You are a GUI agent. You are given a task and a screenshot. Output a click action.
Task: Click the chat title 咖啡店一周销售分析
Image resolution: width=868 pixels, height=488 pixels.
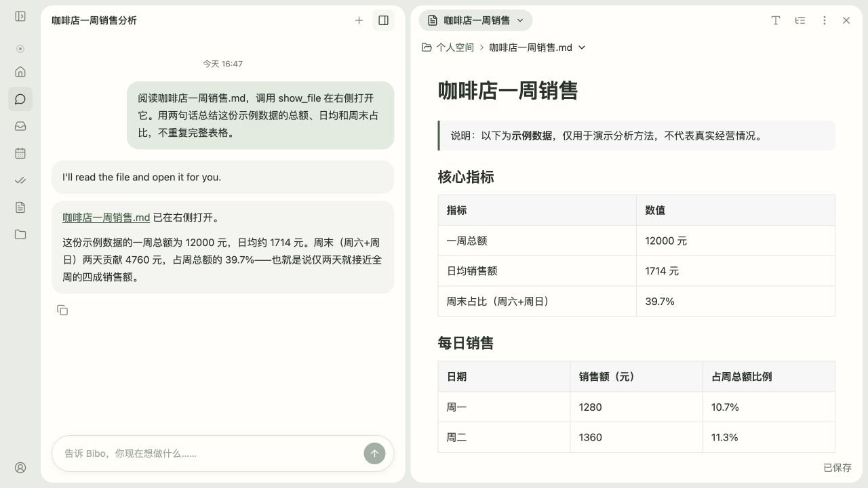pyautogui.click(x=94, y=20)
